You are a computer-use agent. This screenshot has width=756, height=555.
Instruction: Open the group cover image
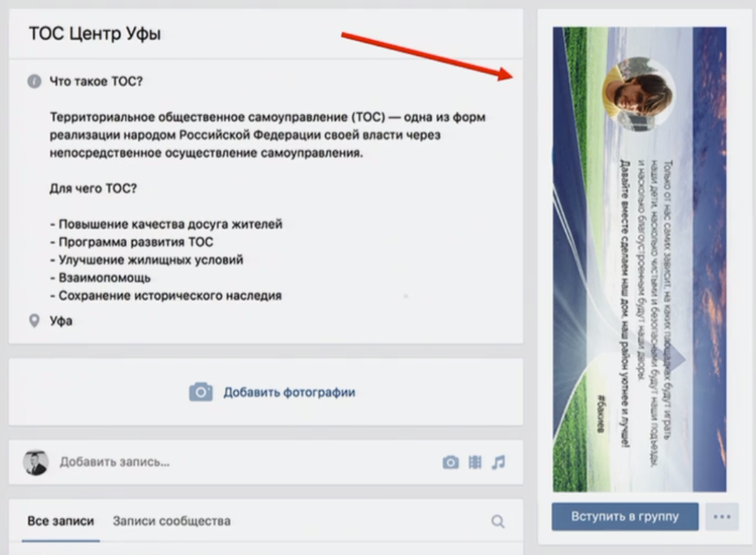[639, 302]
